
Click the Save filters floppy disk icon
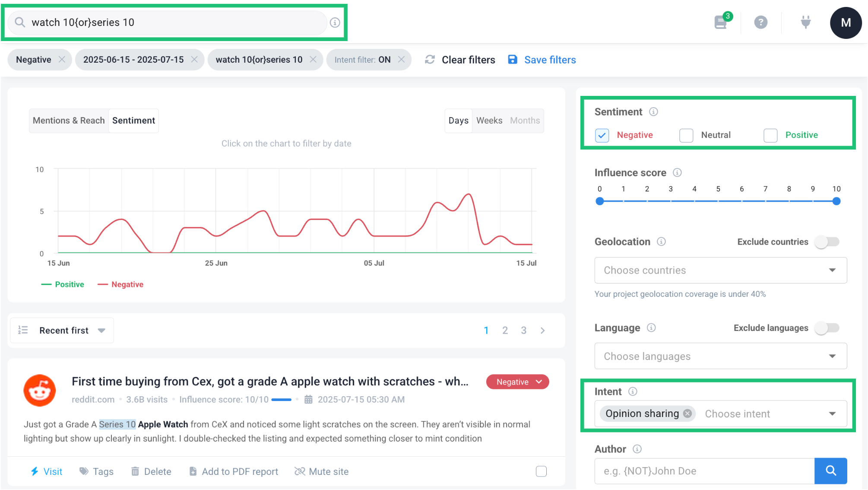coord(513,60)
